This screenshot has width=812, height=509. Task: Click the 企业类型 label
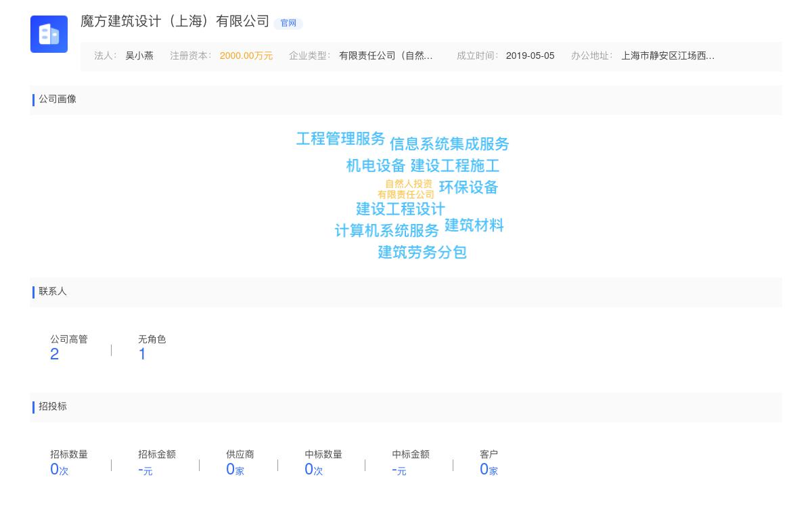click(309, 56)
